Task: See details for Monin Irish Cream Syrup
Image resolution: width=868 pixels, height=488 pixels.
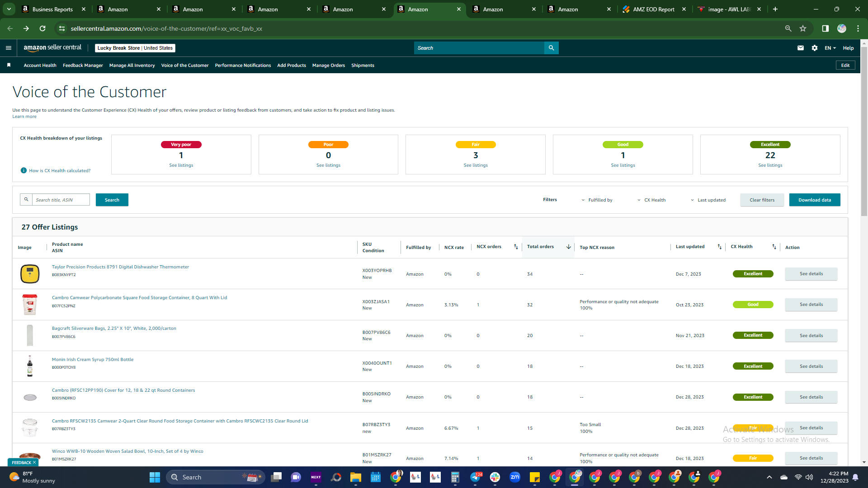Action: tap(811, 366)
